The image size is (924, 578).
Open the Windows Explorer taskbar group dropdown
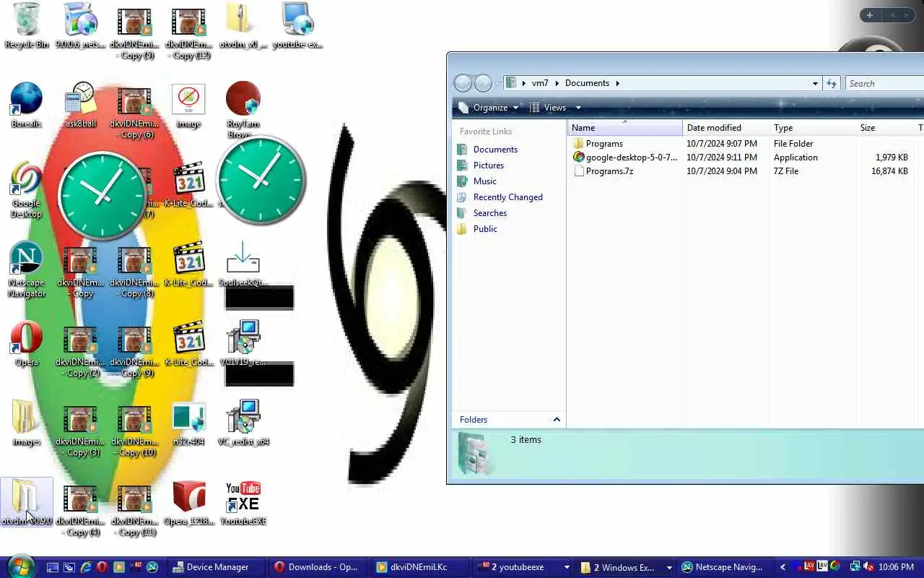coord(668,567)
